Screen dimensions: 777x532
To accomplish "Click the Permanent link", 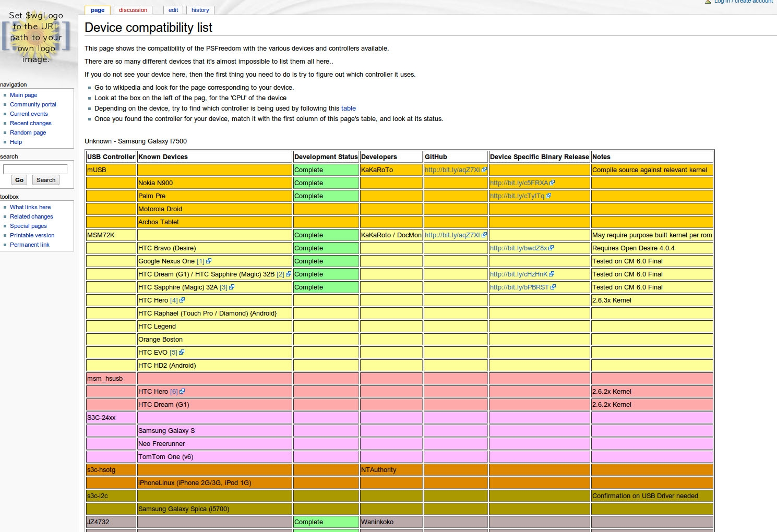I will pyautogui.click(x=30, y=245).
